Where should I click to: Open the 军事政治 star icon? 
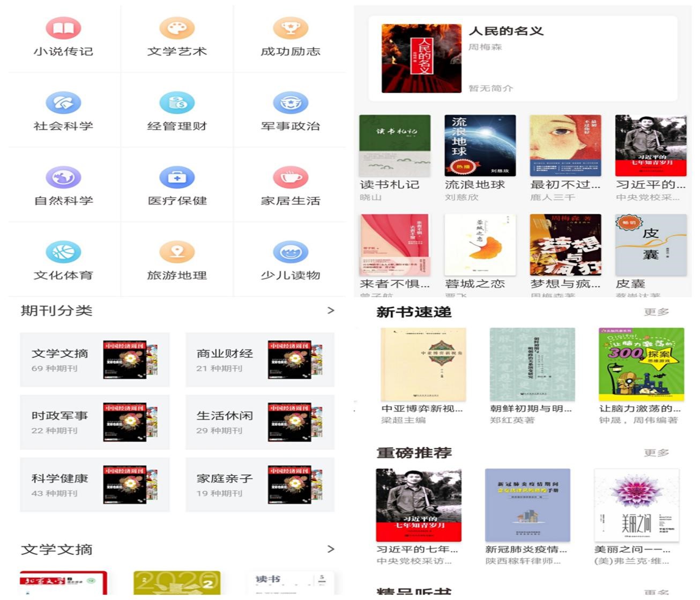[291, 103]
